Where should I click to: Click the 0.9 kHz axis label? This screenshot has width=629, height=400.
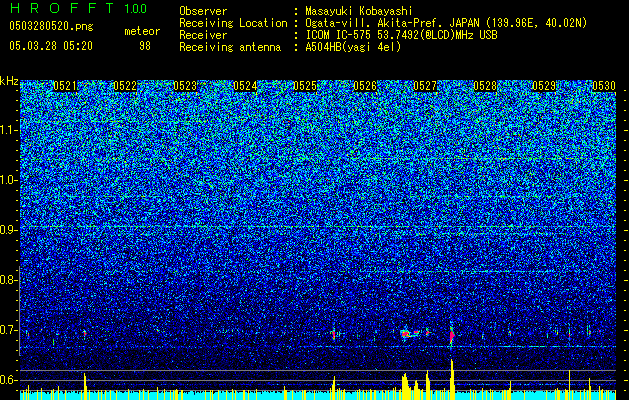8,230
